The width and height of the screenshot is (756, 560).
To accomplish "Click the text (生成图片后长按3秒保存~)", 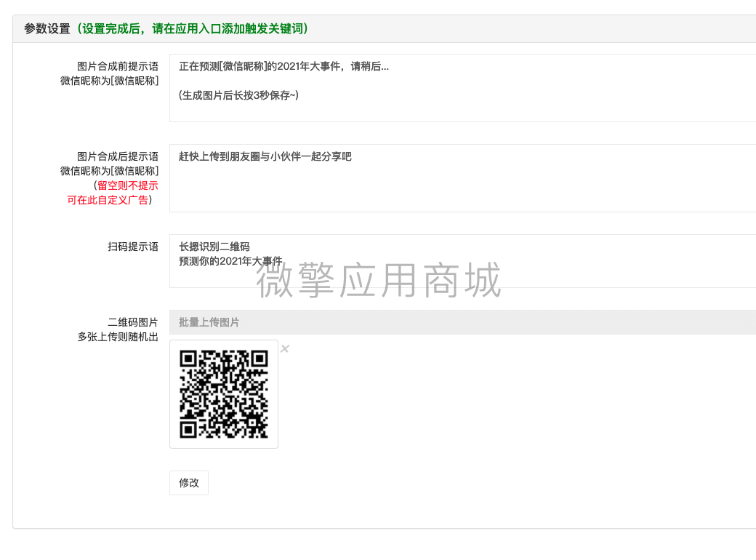I will (239, 95).
